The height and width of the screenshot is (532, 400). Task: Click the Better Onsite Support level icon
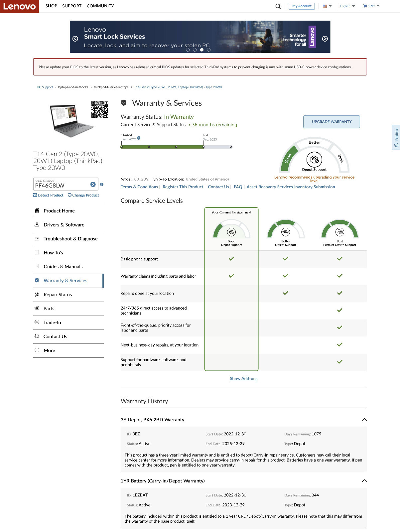(286, 232)
